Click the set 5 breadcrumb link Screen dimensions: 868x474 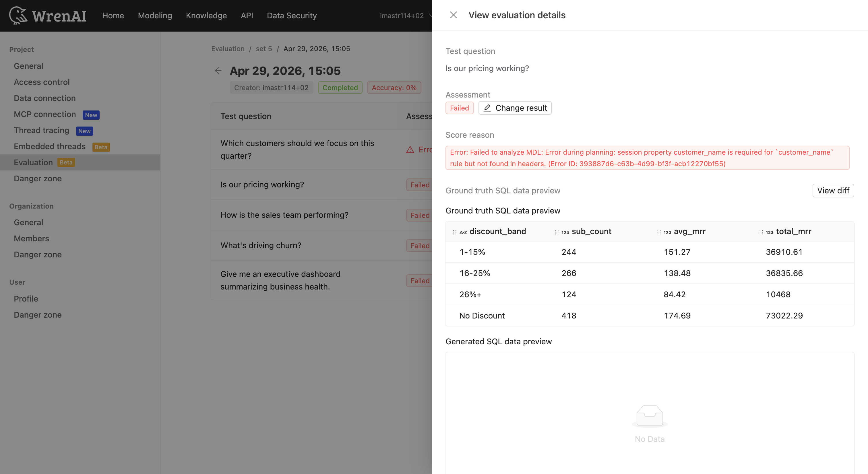(263, 49)
